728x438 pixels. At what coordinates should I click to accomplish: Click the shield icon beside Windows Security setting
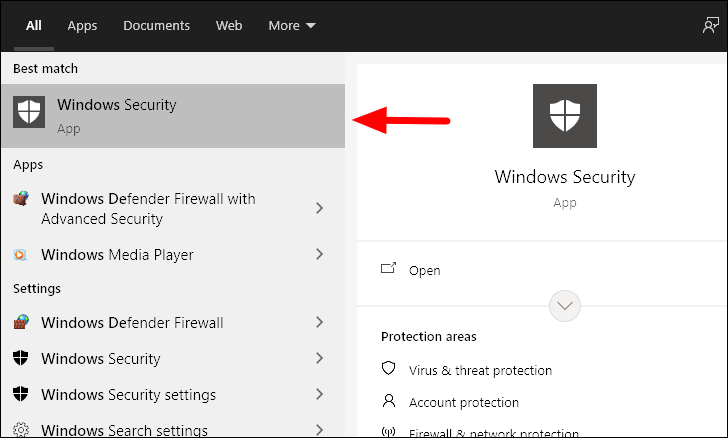click(20, 358)
